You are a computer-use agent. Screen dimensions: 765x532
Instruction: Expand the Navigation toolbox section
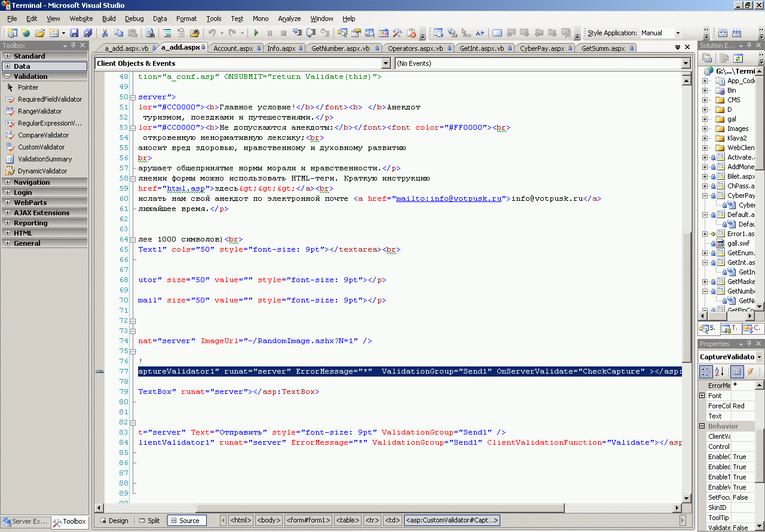pos(7,182)
